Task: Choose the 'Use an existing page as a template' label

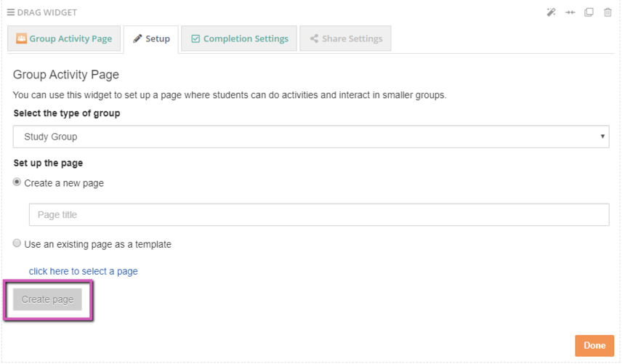Action: coord(97,244)
